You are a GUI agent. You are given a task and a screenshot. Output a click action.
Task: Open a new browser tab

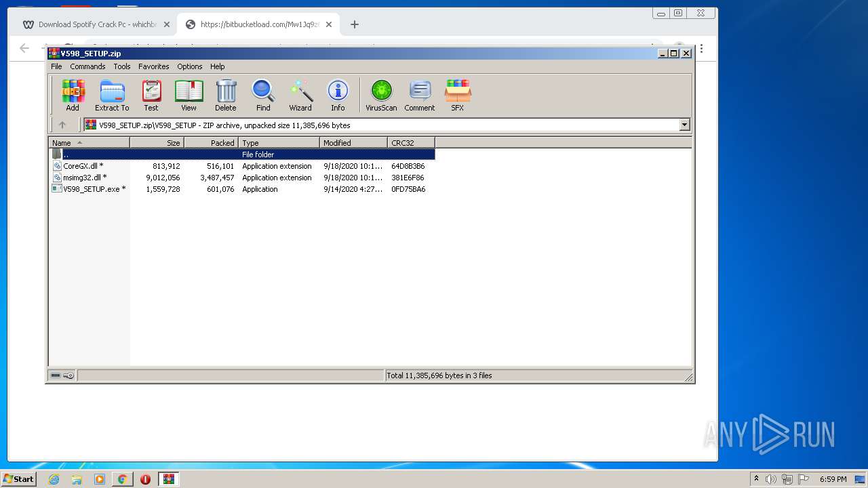[354, 24]
